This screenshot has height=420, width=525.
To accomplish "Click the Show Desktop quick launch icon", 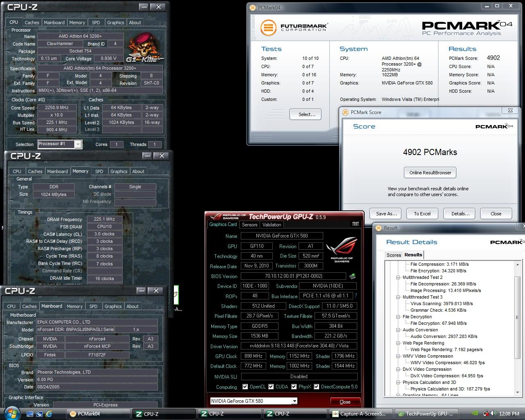I will coord(30,414).
